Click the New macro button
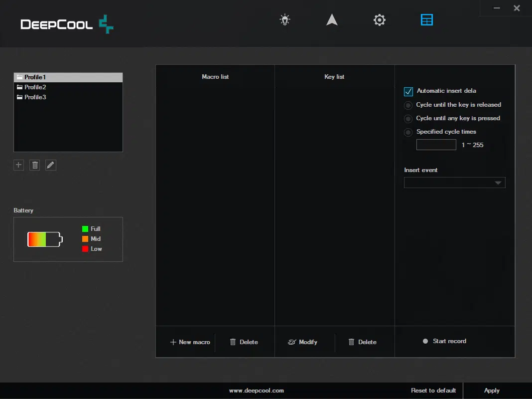Screen dimensions: 532x399 190,342
